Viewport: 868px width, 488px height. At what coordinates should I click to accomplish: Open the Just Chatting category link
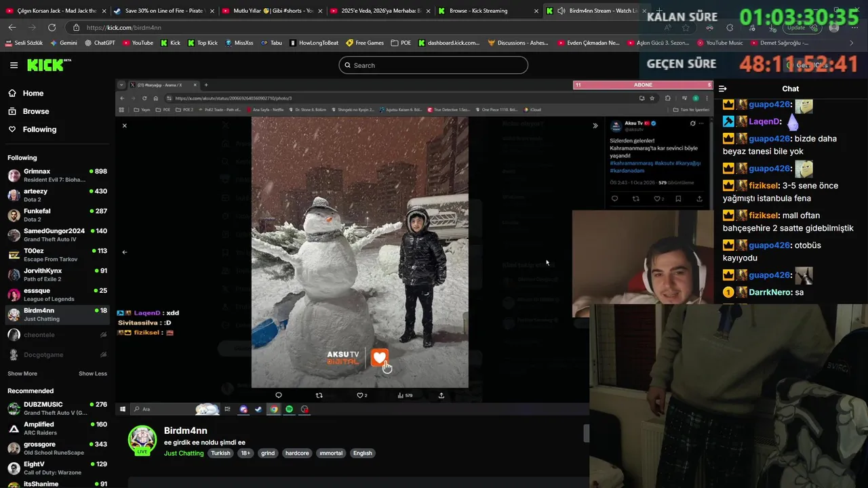[184, 453]
